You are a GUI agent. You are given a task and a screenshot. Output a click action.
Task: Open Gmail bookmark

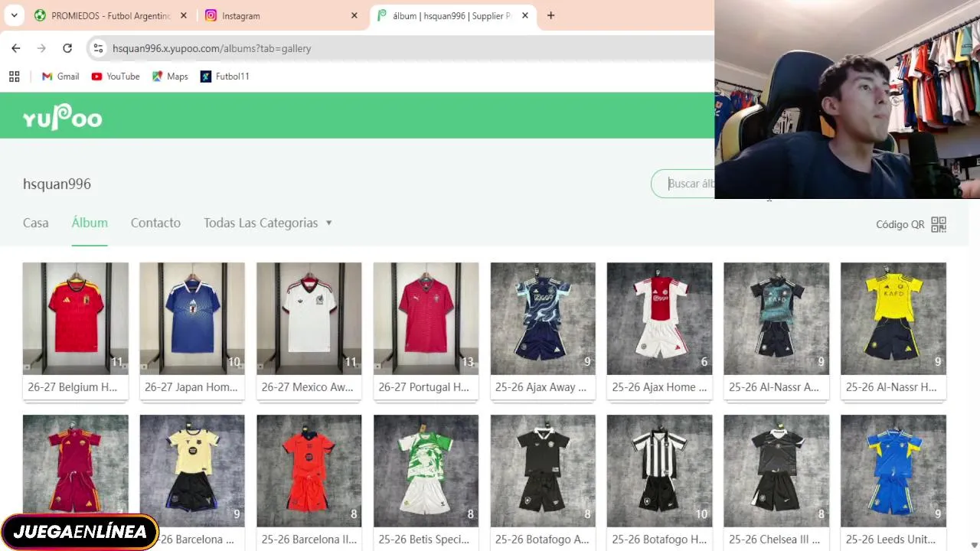tap(60, 77)
